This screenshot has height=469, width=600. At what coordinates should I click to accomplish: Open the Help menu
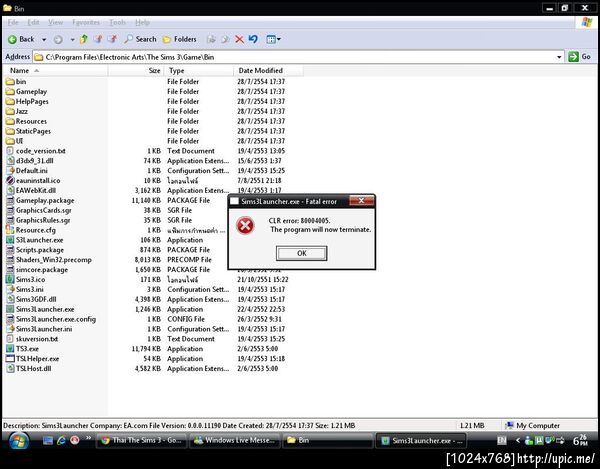142,22
